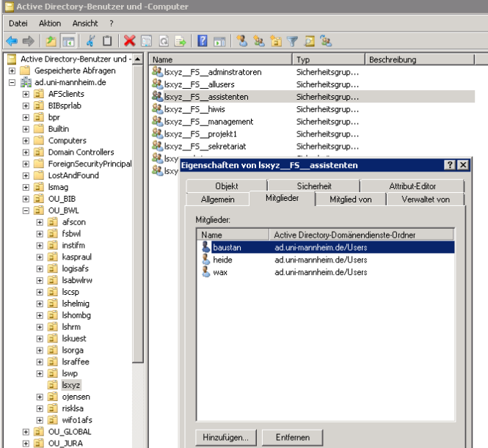This screenshot has height=448, width=488.
Task: Expand the AFSclients node
Action: (26, 94)
